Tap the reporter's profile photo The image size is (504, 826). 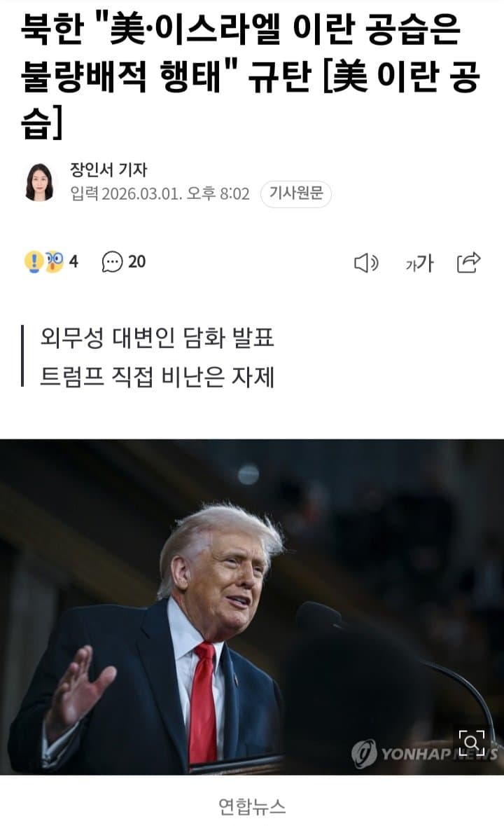pyautogui.click(x=39, y=182)
